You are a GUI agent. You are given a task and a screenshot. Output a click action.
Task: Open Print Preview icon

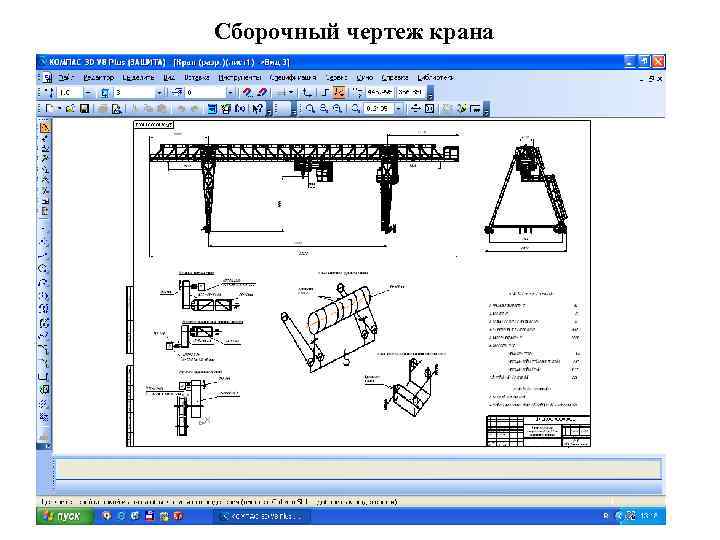[x=117, y=109]
